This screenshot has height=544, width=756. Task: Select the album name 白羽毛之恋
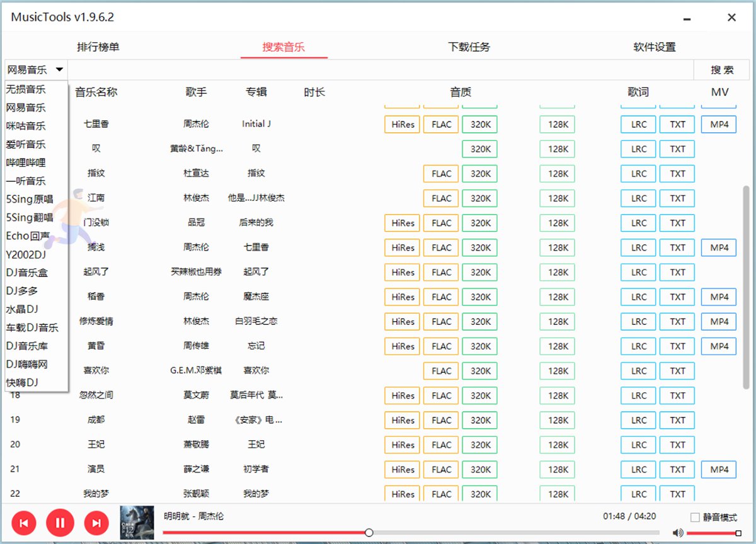(x=256, y=321)
